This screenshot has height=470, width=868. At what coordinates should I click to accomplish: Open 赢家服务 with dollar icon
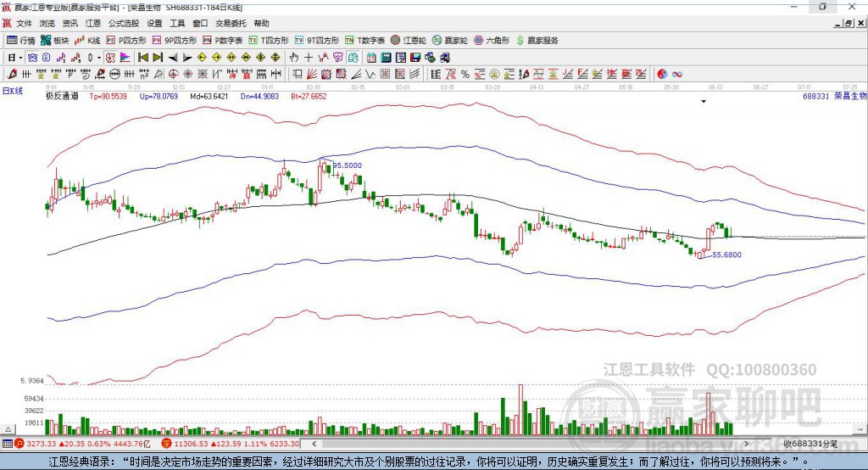point(537,41)
